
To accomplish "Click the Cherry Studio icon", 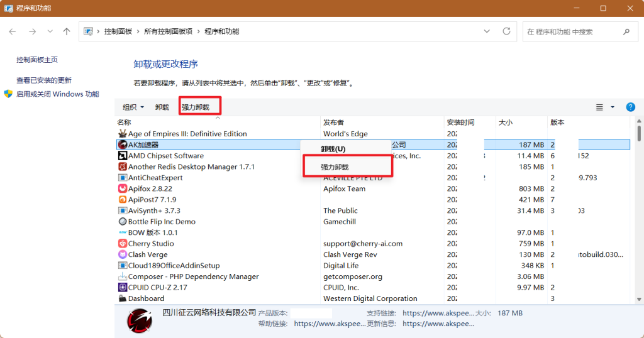I will click(123, 243).
